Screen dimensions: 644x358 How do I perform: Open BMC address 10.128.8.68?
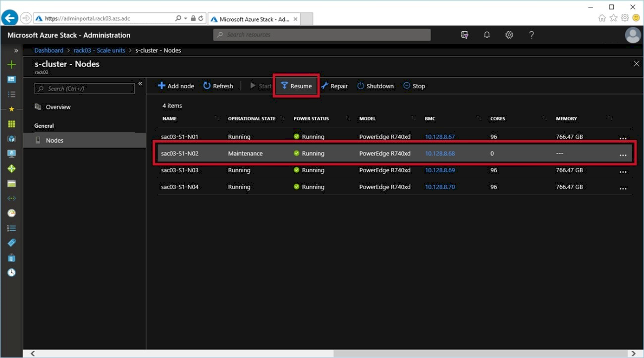[440, 153]
